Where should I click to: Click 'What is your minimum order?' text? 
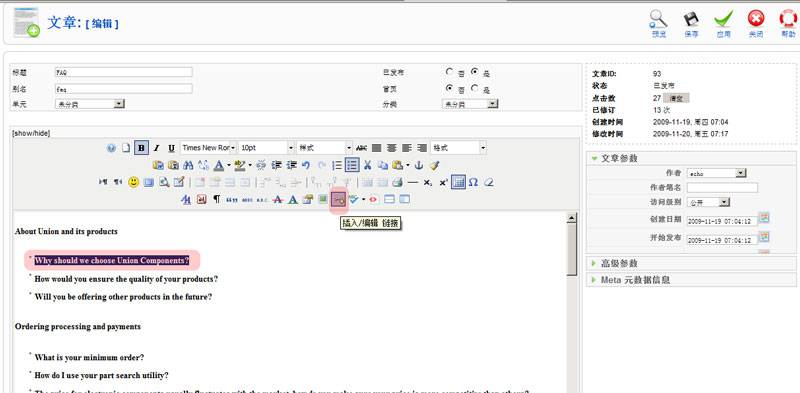pos(89,357)
